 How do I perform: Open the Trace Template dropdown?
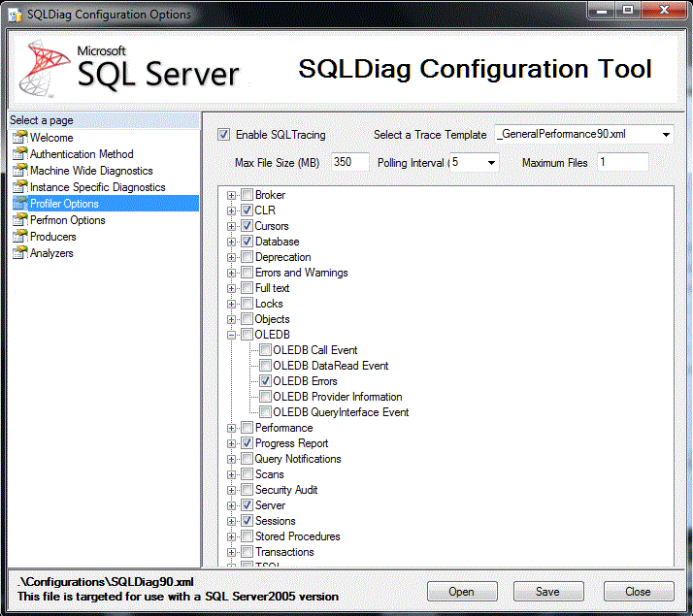tap(666, 134)
